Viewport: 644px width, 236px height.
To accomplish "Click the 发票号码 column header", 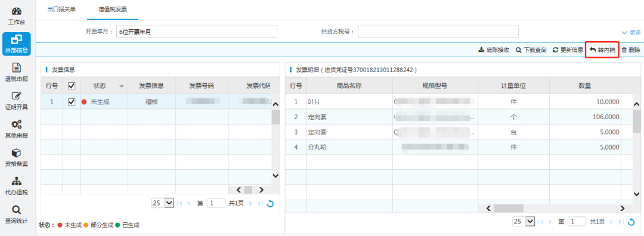I will (x=202, y=86).
